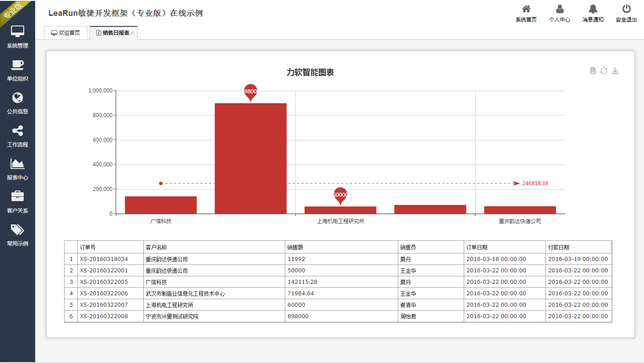Image resolution: width=644 pixels, height=363 pixels.
Task: Click the tallest red bar in chart
Action: (251, 158)
